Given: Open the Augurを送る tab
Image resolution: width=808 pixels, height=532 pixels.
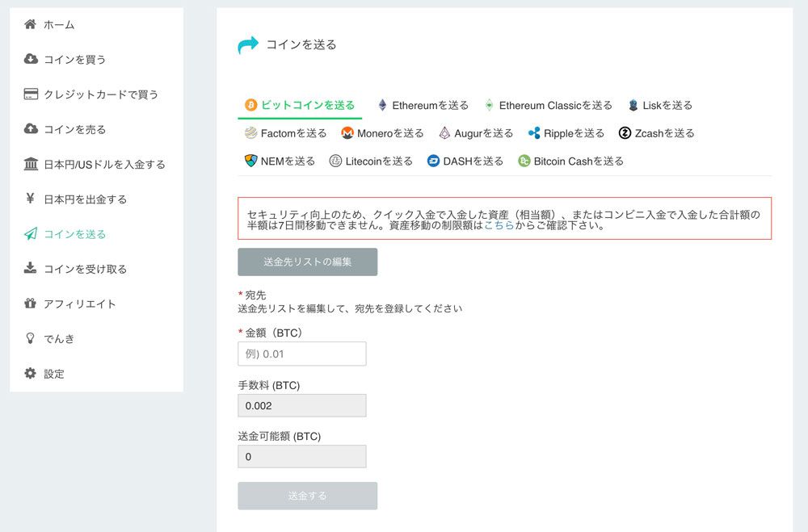Looking at the screenshot, I should 476,133.
